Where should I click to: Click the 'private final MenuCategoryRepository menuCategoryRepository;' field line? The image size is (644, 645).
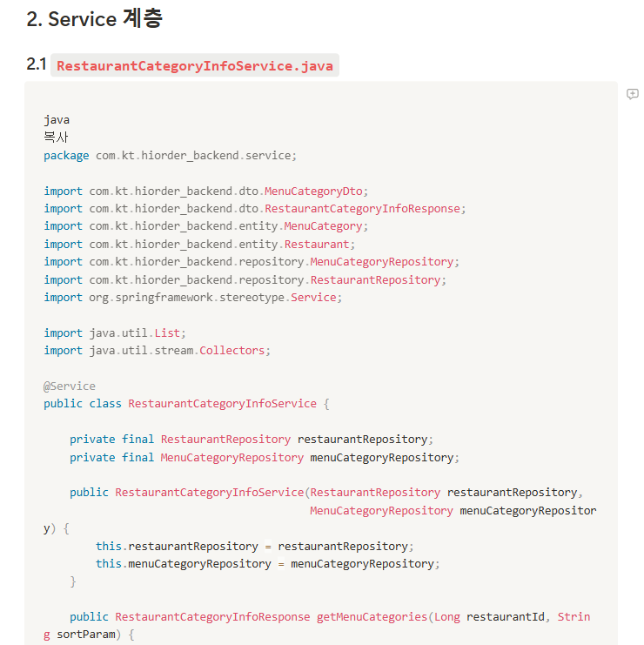(x=265, y=458)
